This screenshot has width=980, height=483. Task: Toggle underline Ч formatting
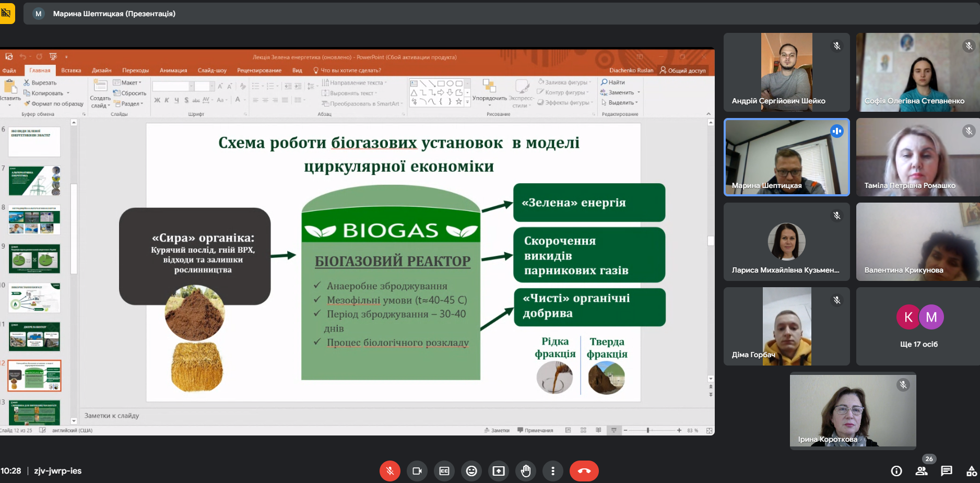176,100
